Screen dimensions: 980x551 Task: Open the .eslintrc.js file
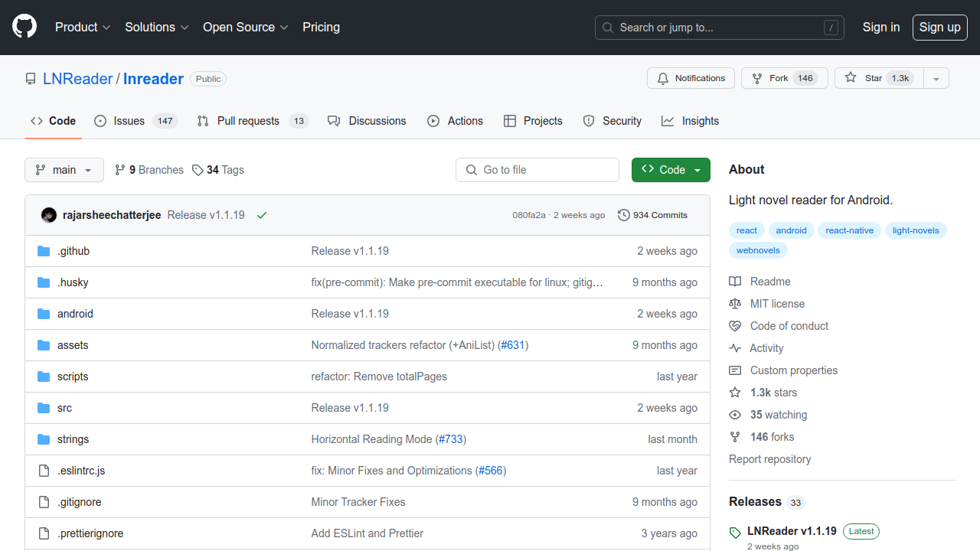click(x=81, y=471)
